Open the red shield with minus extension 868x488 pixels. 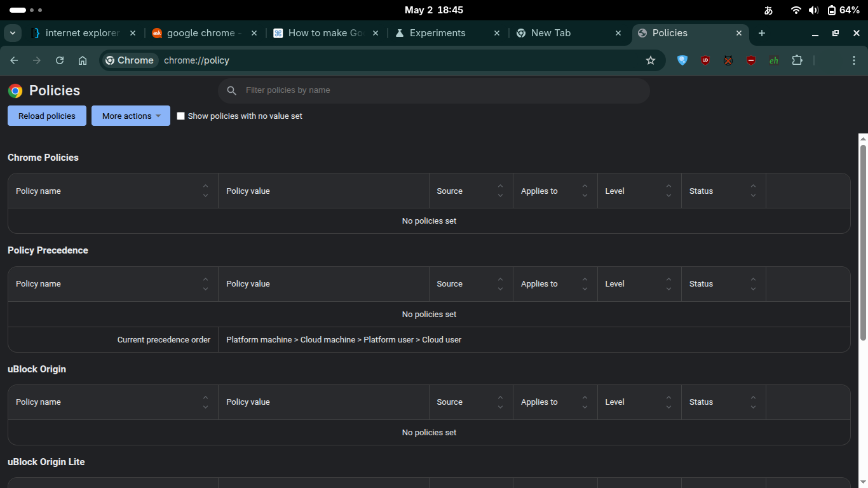pyautogui.click(x=751, y=60)
